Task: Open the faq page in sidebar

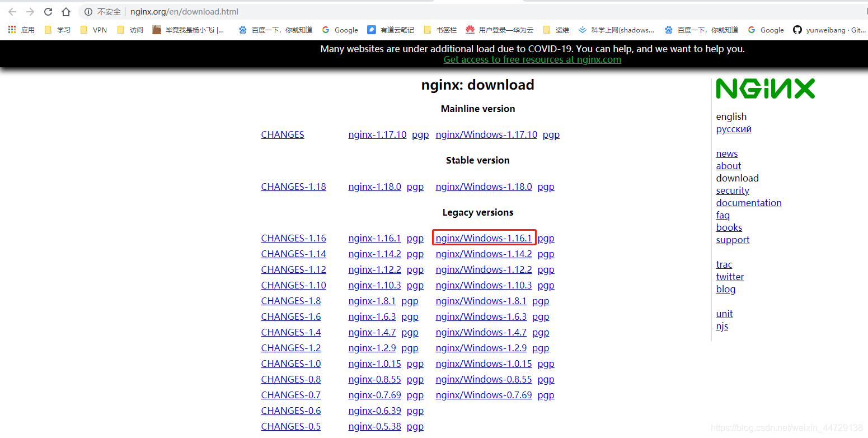Action: [722, 215]
